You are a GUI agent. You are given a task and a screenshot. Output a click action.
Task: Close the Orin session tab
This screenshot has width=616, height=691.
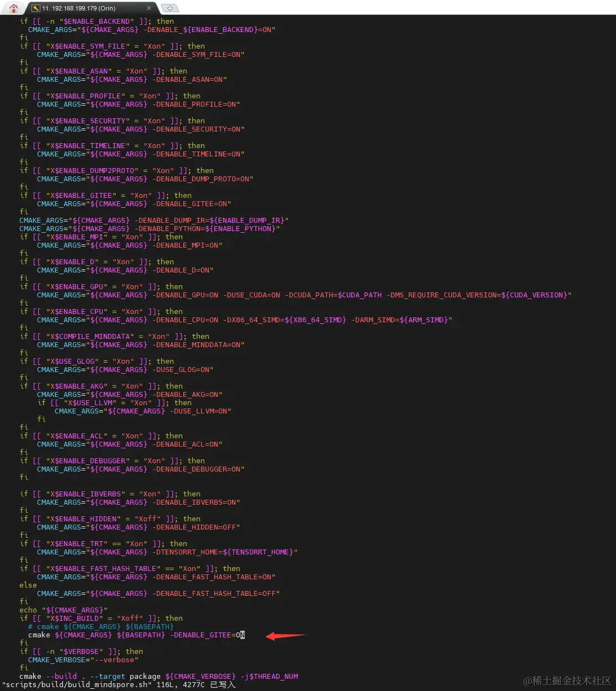(x=149, y=8)
